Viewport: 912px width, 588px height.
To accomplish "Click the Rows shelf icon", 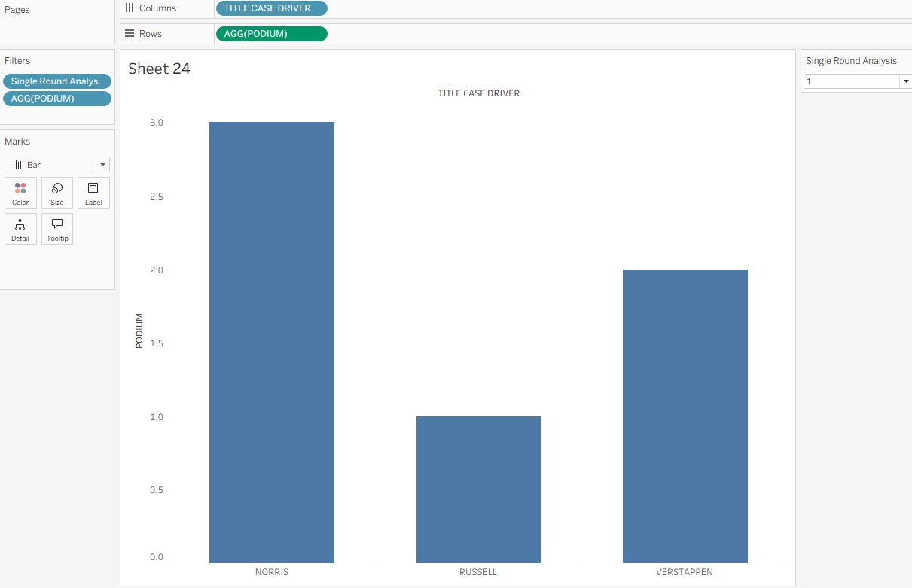I will tap(130, 34).
